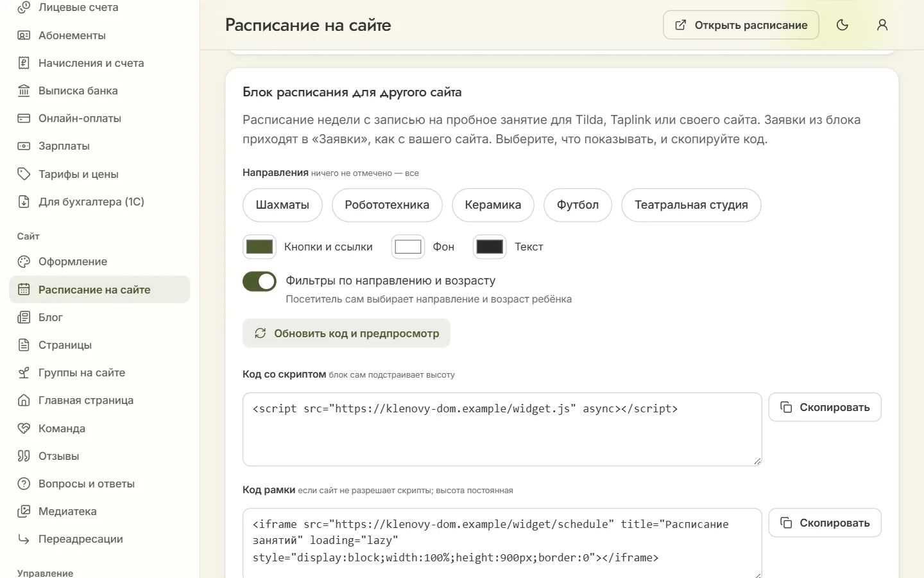Image resolution: width=924 pixels, height=578 pixels.
Task: Select the Футбол direction chip
Action: click(577, 205)
